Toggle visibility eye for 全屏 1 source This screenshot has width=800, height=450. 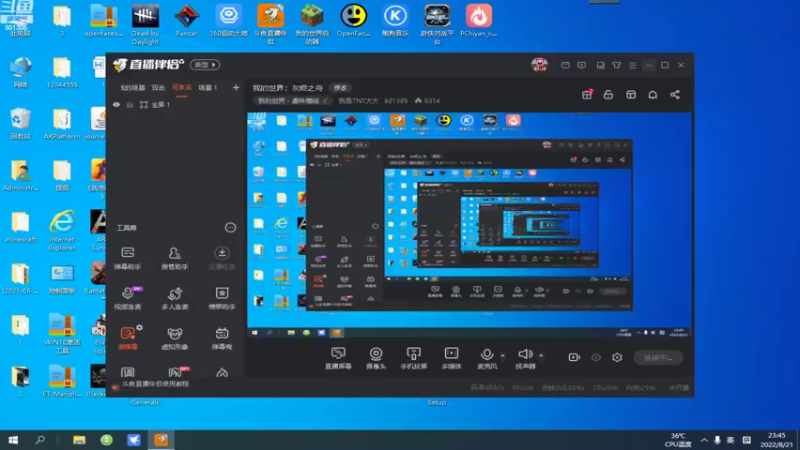coord(116,105)
